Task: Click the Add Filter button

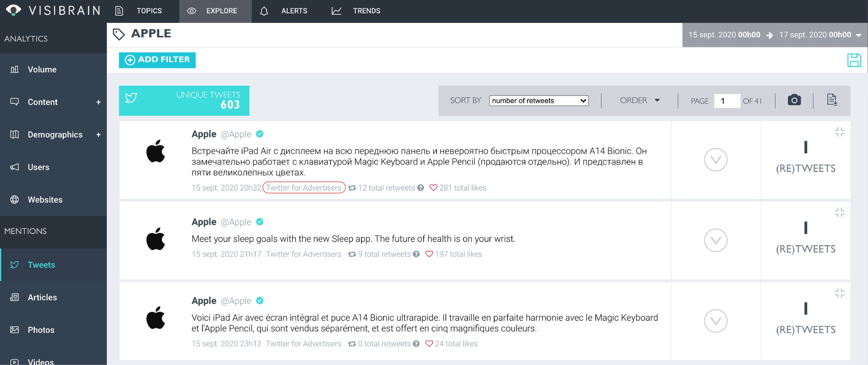Action: click(157, 60)
